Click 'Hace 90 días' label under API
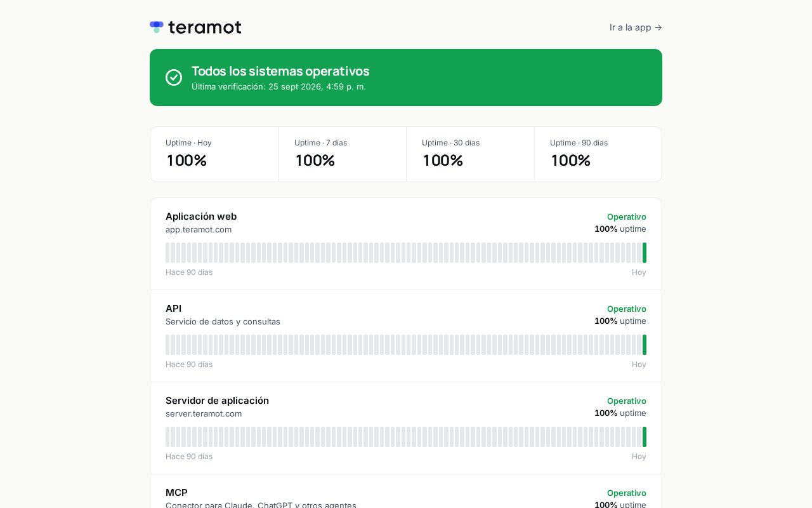Image resolution: width=812 pixels, height=508 pixels. point(189,364)
